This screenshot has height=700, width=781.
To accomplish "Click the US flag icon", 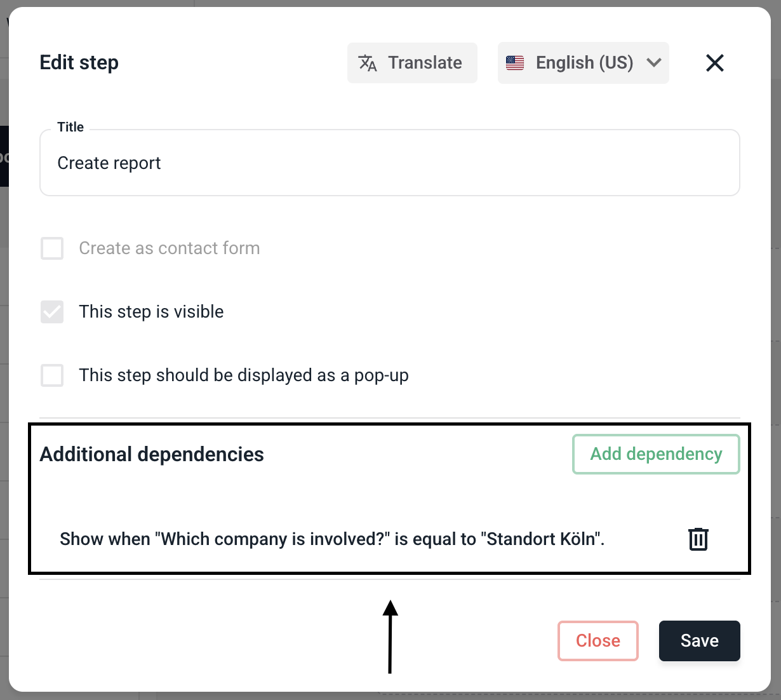I will [x=515, y=63].
